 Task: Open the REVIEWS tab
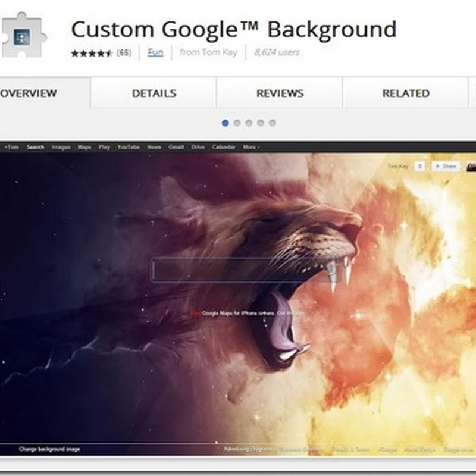(x=280, y=93)
